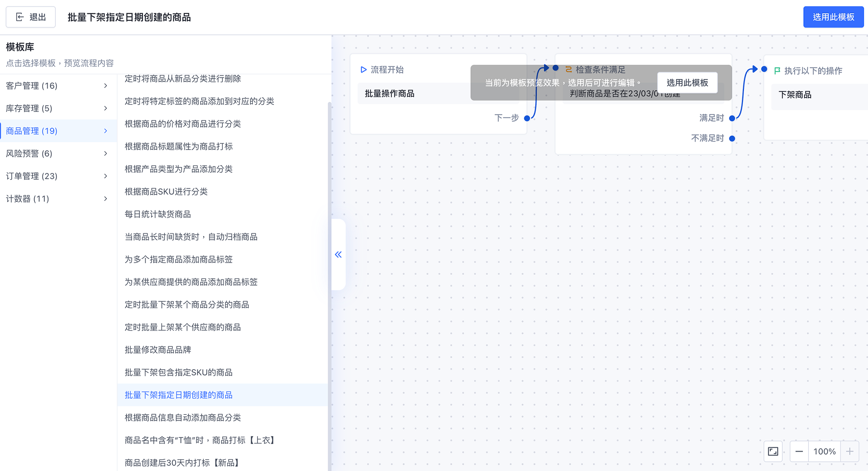Click the 退出 button

(31, 17)
